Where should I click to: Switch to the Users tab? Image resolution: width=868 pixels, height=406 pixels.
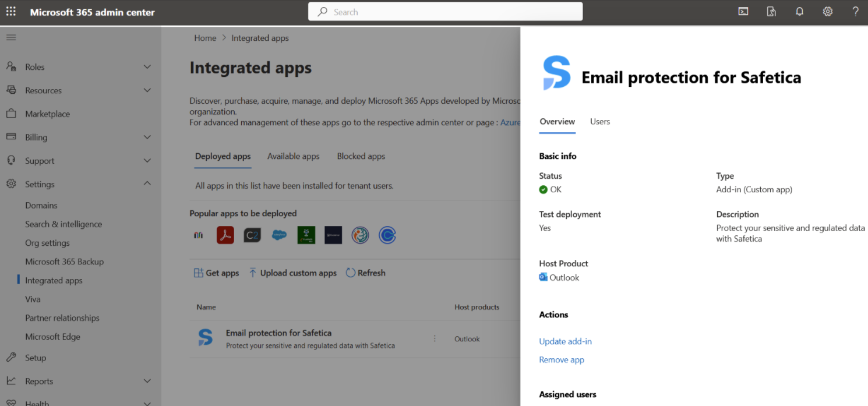(x=600, y=122)
